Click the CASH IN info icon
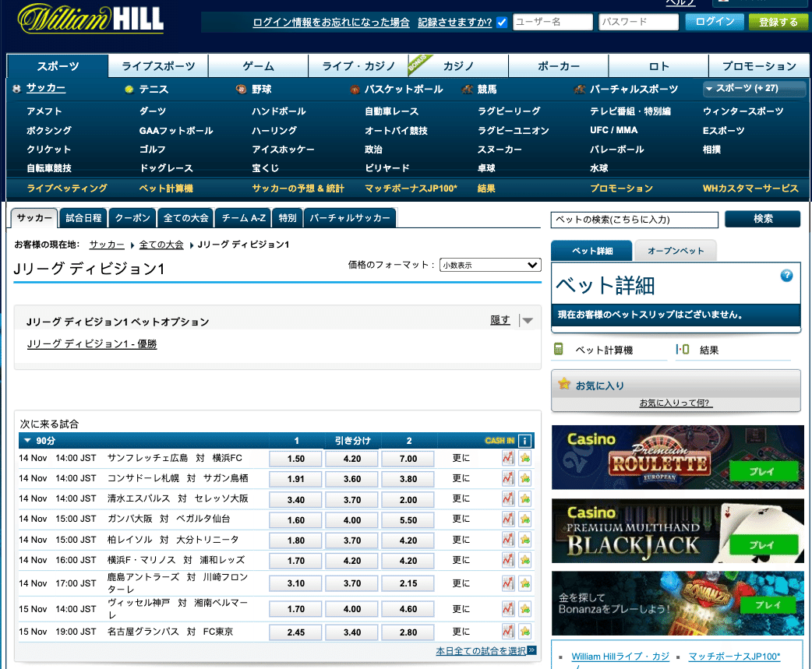 524,441
